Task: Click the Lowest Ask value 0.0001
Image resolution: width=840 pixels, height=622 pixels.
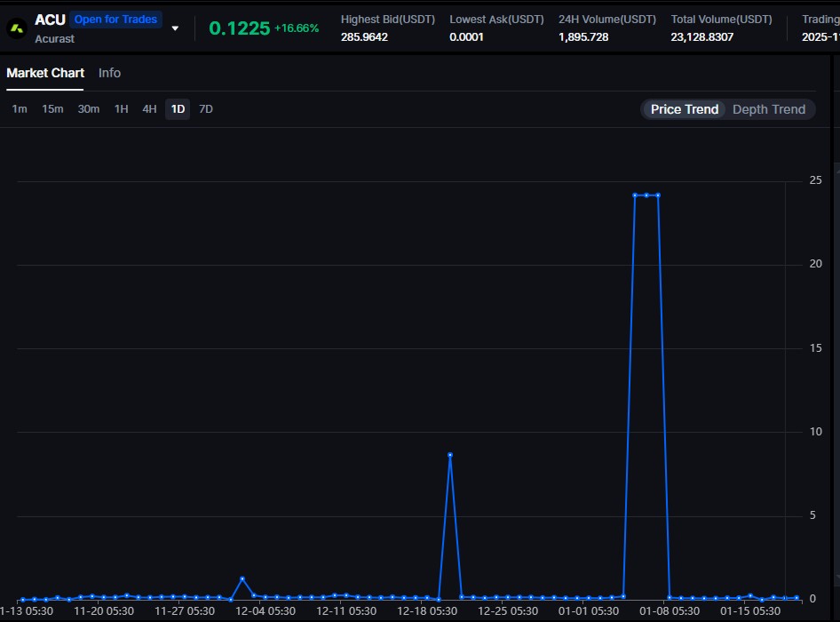Action: [x=468, y=37]
